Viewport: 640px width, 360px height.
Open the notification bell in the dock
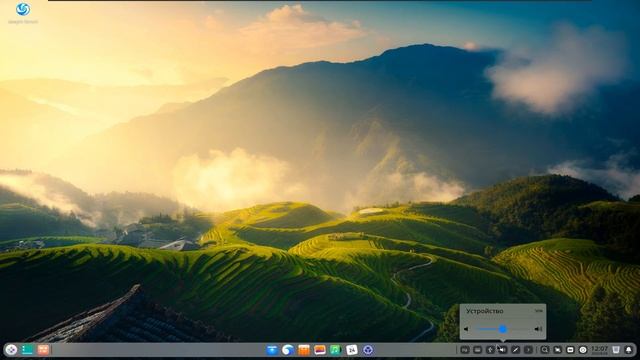click(x=629, y=350)
